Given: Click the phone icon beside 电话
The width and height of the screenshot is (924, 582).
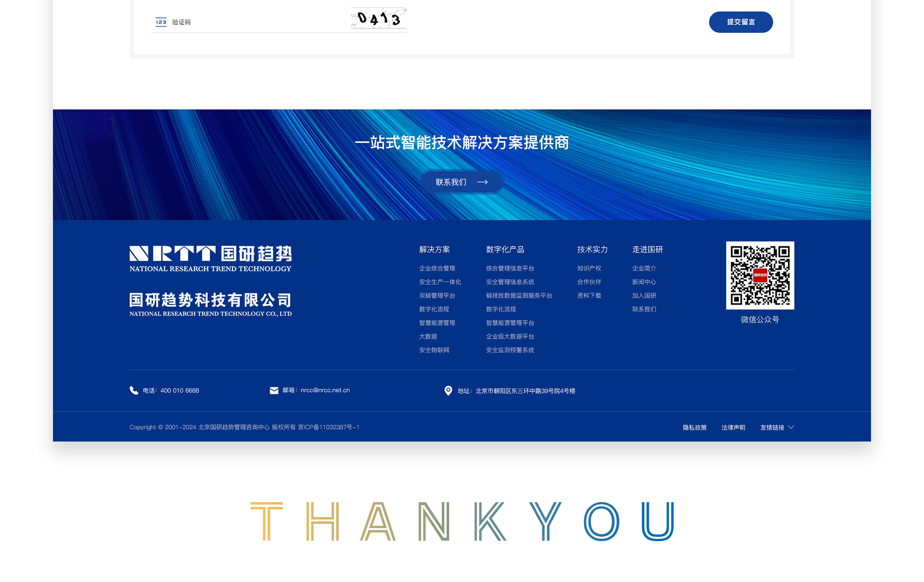Looking at the screenshot, I should point(134,390).
